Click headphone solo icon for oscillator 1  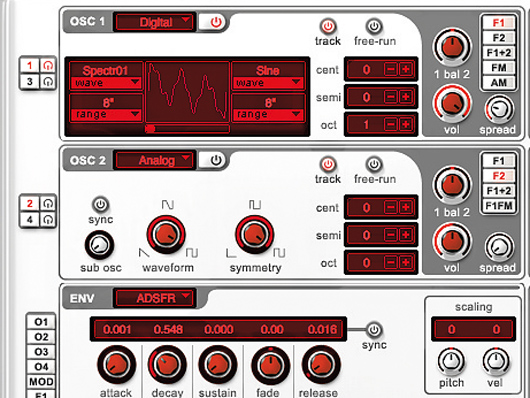coord(48,66)
